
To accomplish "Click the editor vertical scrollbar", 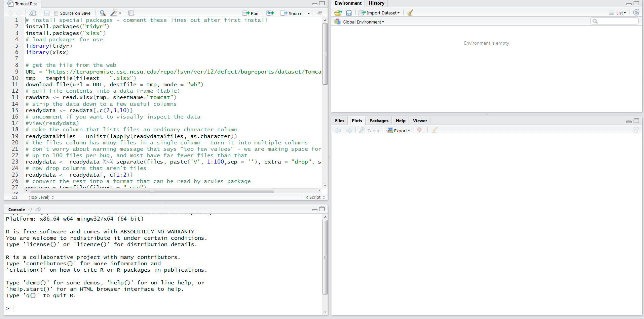I will (x=325, y=54).
